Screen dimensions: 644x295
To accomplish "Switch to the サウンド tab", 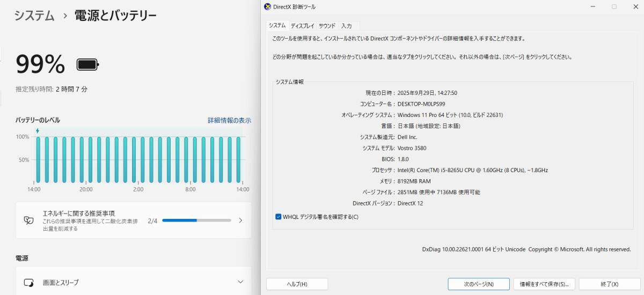I will point(327,26).
